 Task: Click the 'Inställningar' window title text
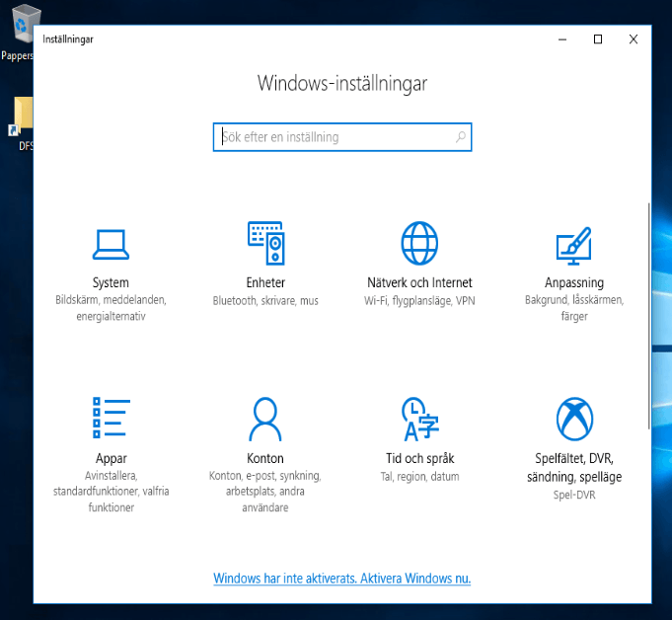[68, 39]
